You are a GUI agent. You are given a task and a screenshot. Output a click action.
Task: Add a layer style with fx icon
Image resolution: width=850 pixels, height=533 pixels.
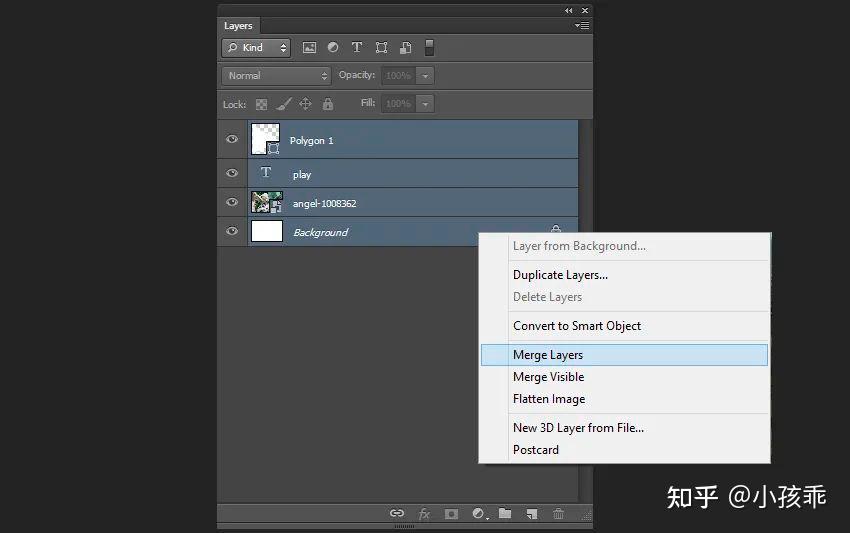(424, 513)
